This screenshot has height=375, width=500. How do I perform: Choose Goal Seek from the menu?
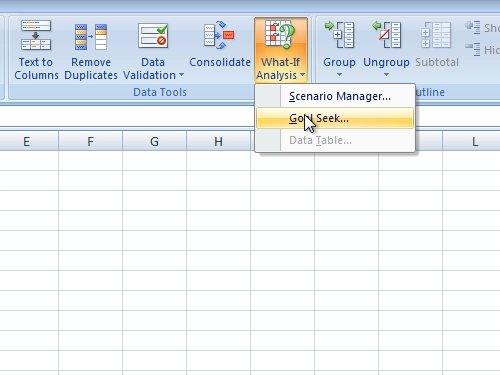pyautogui.click(x=335, y=118)
